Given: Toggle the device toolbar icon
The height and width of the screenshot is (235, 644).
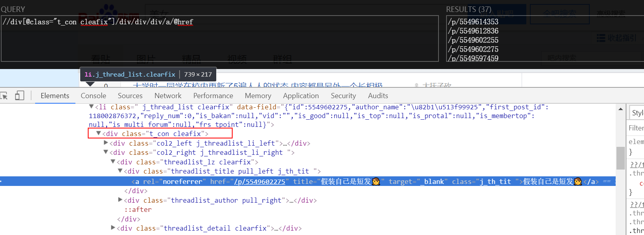Looking at the screenshot, I should tap(20, 96).
